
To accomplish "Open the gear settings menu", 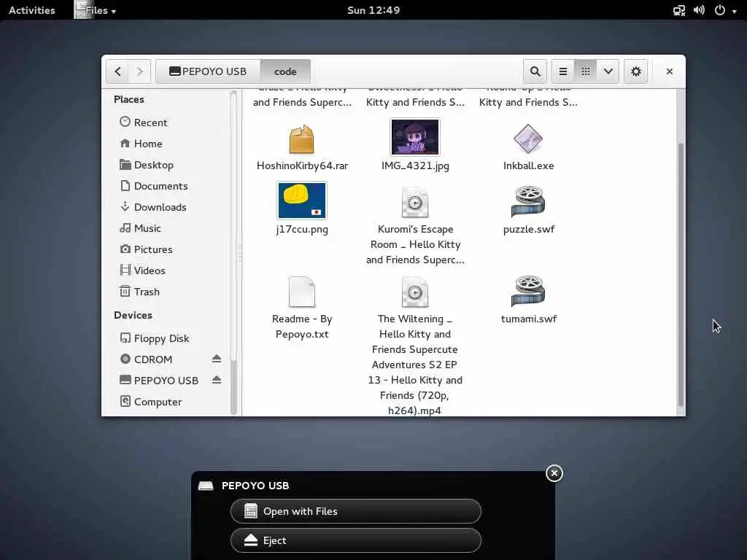I will [x=635, y=71].
